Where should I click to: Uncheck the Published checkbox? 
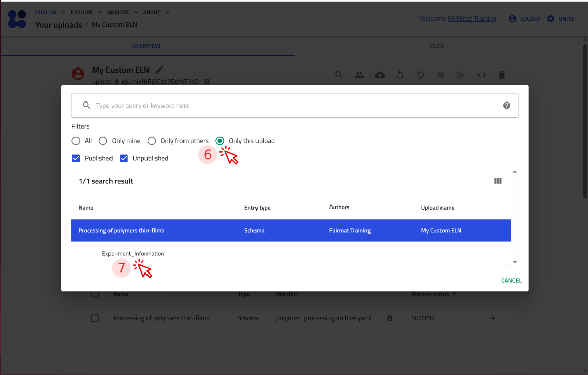(76, 158)
